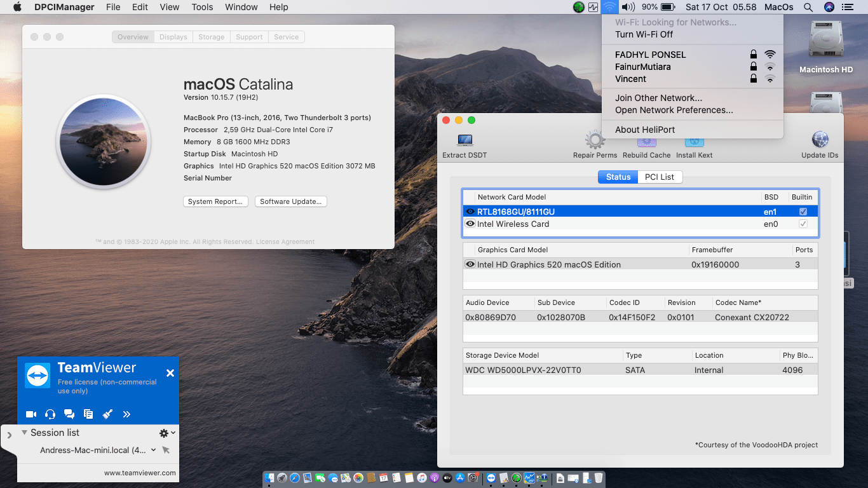Open the Tools menu

tap(202, 7)
